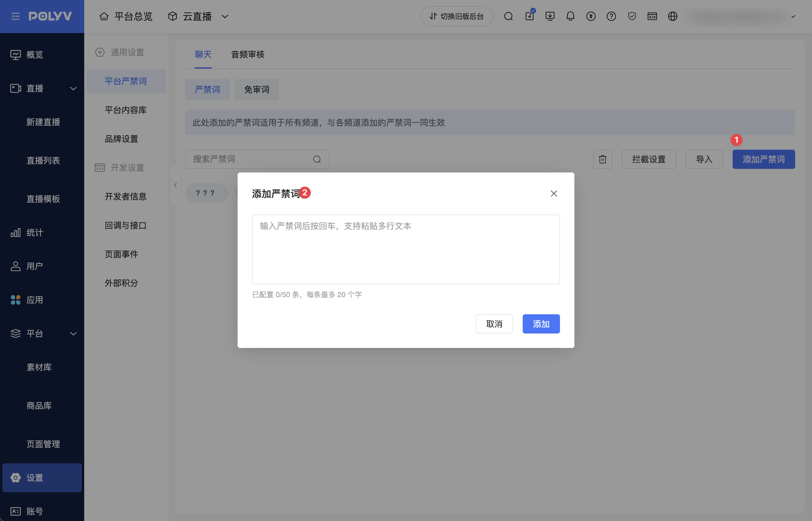Open 应用 in the sidebar

[42, 300]
